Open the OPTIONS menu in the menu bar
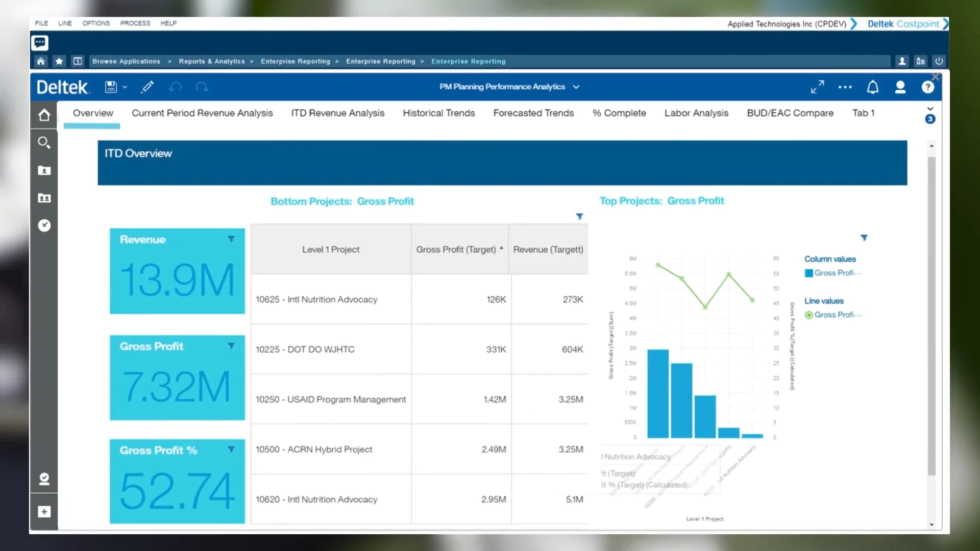980x551 pixels. [x=95, y=23]
